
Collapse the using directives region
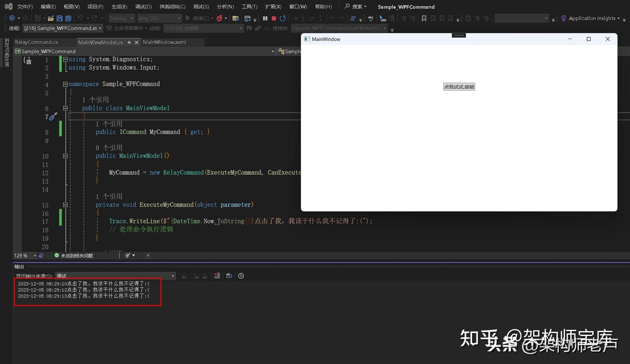[65, 59]
